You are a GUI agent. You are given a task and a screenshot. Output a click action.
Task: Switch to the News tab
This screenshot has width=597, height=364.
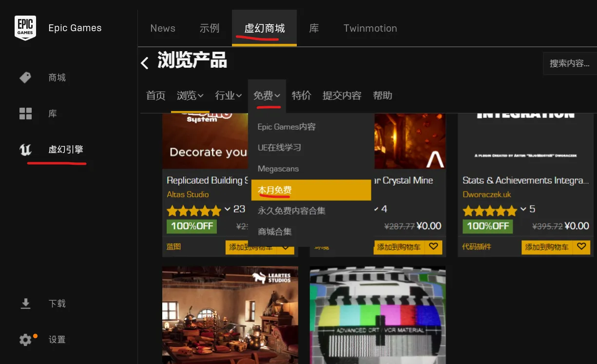coord(163,28)
